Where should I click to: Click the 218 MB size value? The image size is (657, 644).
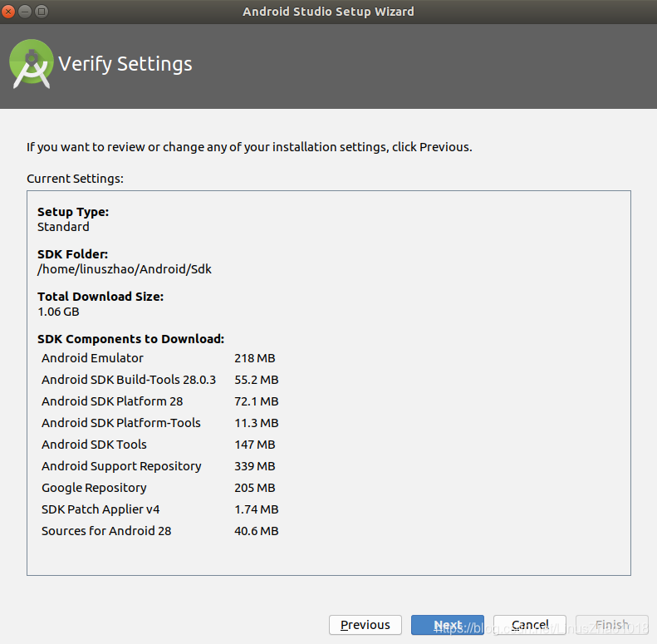[x=255, y=358]
